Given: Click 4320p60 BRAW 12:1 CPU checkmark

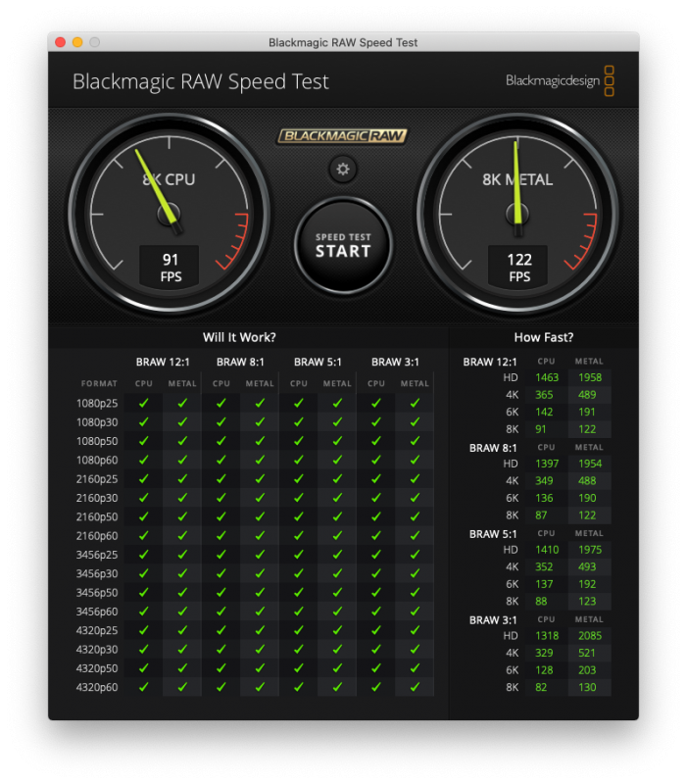Looking at the screenshot, I should click(x=143, y=687).
